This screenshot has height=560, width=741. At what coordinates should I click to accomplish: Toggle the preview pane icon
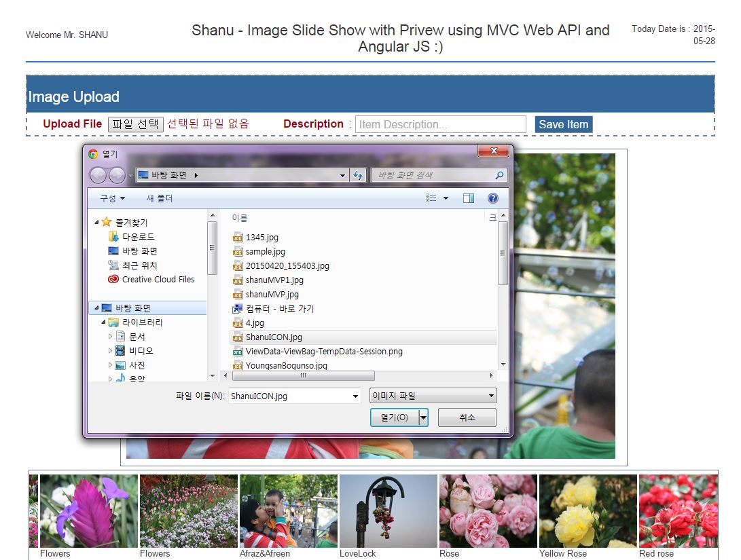tap(469, 198)
